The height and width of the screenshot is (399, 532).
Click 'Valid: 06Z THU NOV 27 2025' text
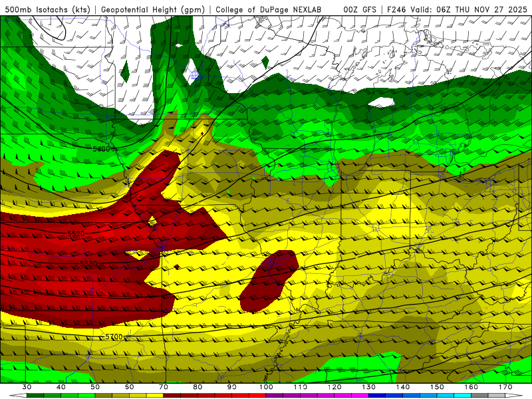(469, 9)
